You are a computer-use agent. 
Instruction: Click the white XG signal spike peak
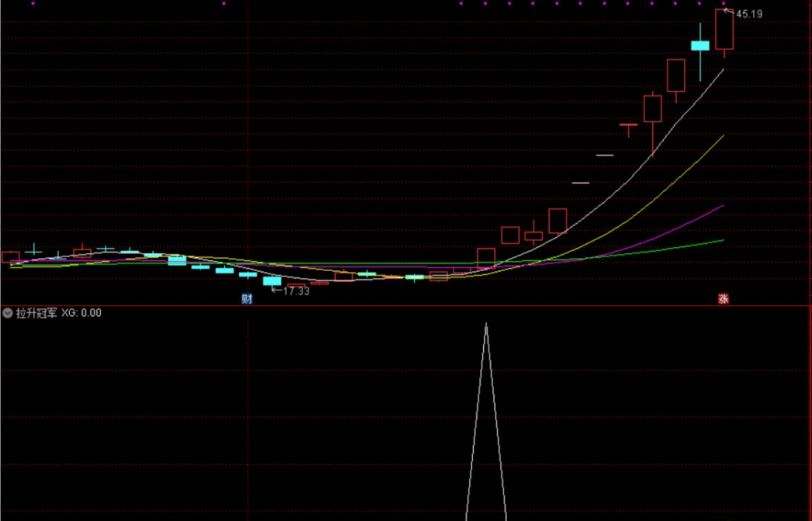485,325
